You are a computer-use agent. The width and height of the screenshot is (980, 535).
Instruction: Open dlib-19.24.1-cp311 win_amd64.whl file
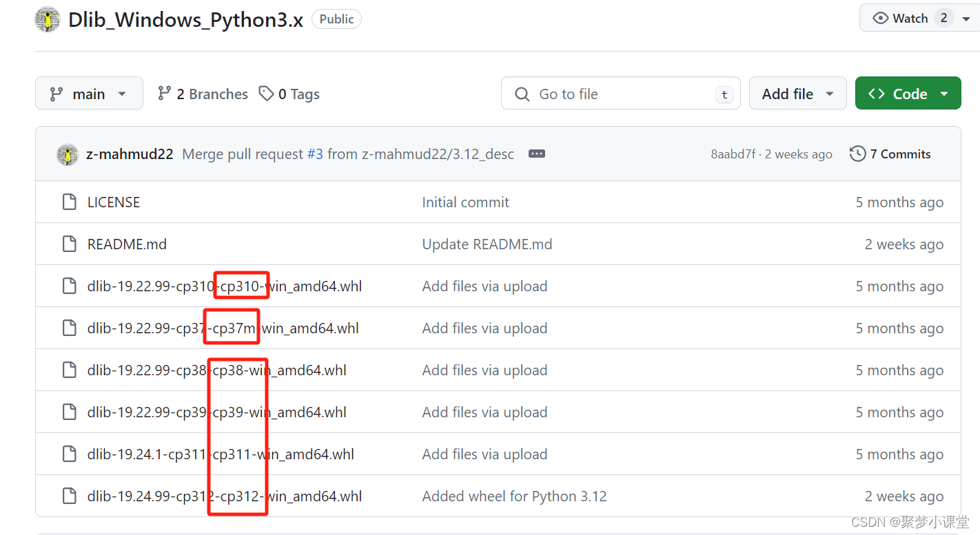pos(221,454)
